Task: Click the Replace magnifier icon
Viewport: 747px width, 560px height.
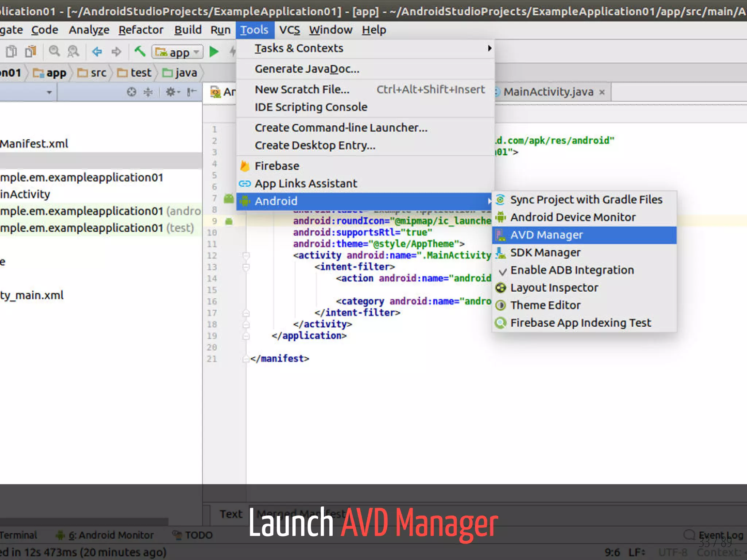Action: coord(73,51)
